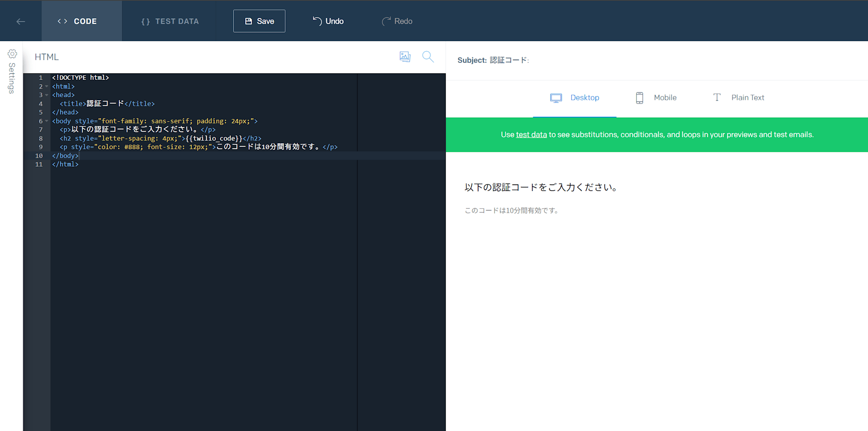
Task: Open the Settings gear panel
Action: tap(12, 54)
